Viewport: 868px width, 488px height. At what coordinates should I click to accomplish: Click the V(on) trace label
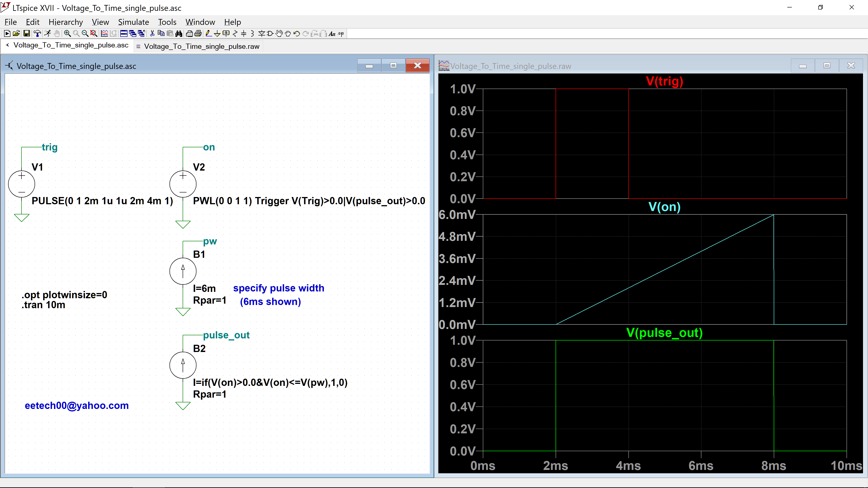pos(665,207)
